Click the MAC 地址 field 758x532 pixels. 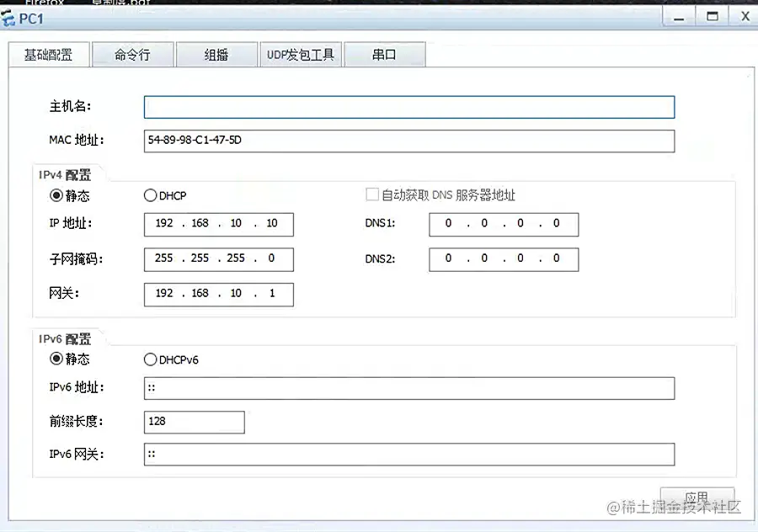tap(409, 141)
